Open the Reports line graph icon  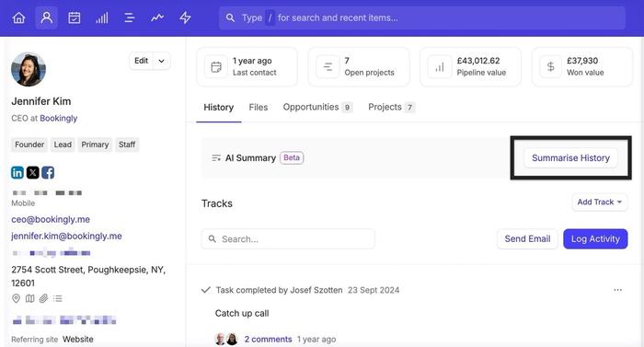[x=157, y=17]
